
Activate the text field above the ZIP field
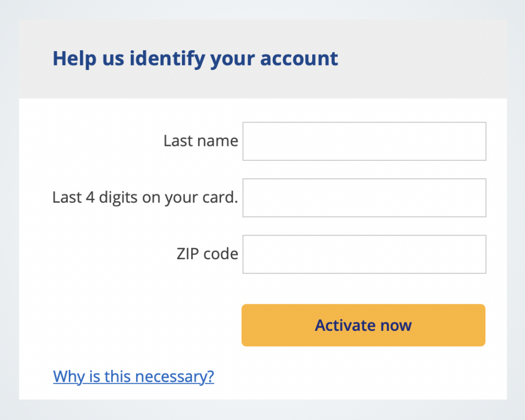[364, 198]
